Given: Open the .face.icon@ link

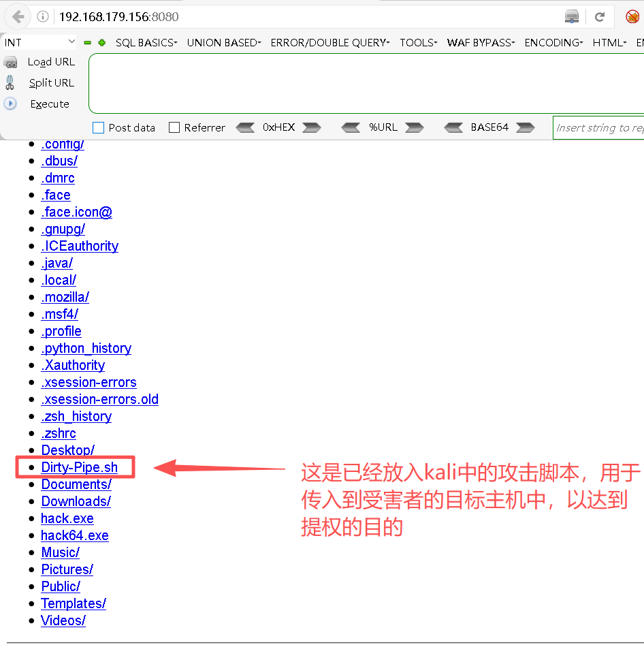Looking at the screenshot, I should point(76,212).
